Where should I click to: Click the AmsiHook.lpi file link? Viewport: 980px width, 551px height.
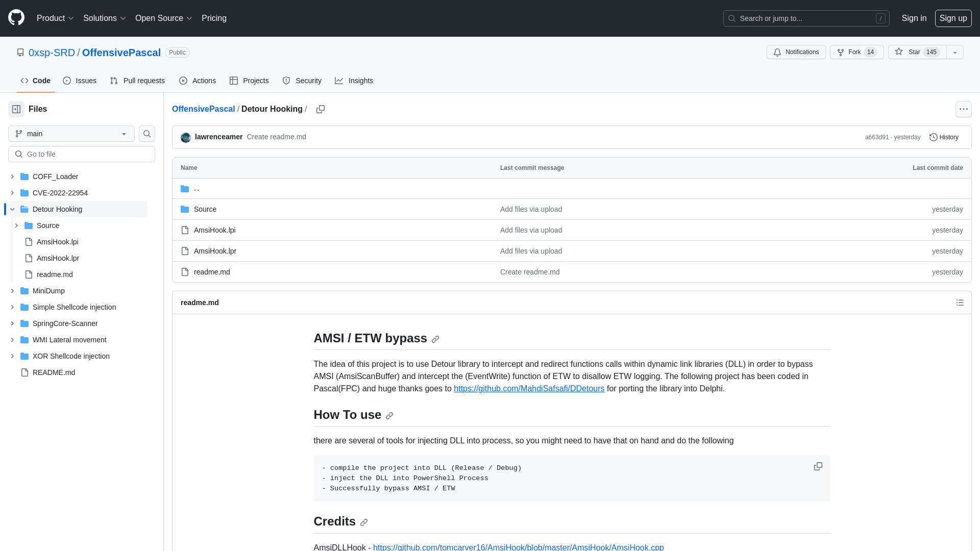(x=214, y=230)
